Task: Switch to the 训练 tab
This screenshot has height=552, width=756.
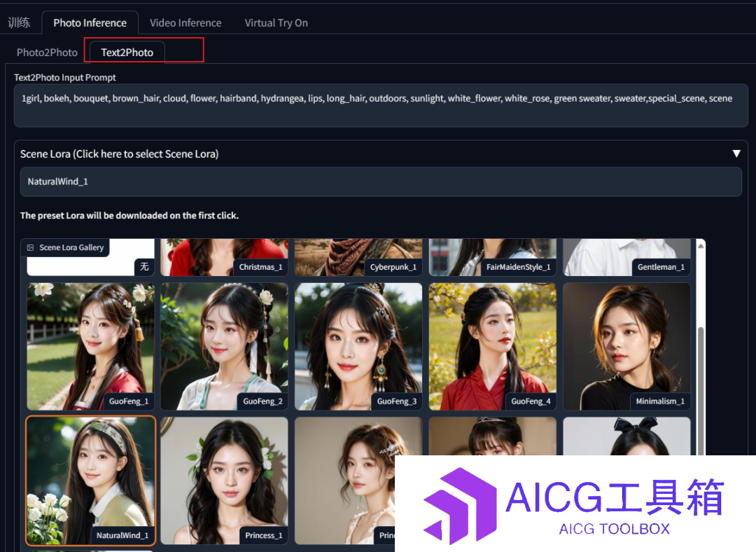Action: [20, 22]
